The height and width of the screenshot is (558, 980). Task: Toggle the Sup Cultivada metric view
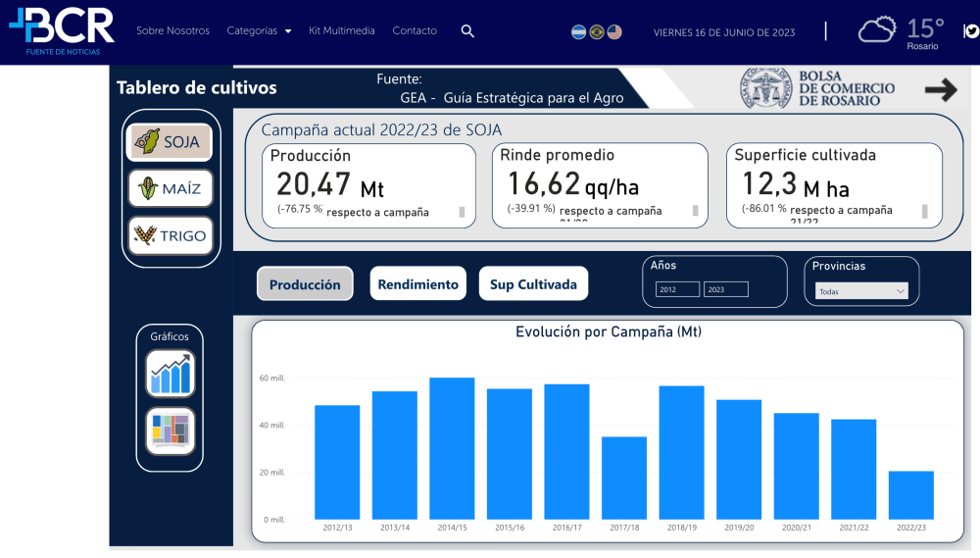533,284
